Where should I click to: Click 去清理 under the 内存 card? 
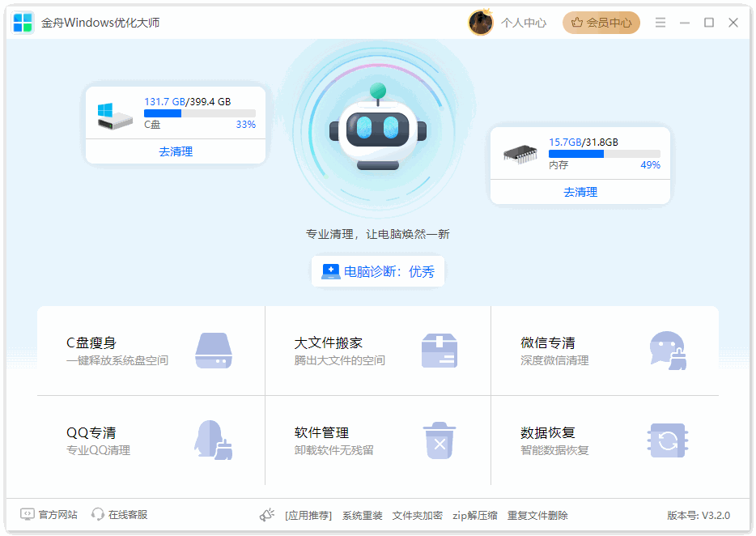point(580,192)
